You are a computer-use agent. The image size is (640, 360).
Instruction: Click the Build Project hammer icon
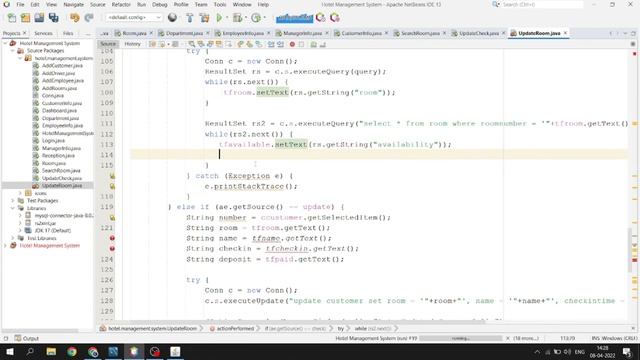189,18
